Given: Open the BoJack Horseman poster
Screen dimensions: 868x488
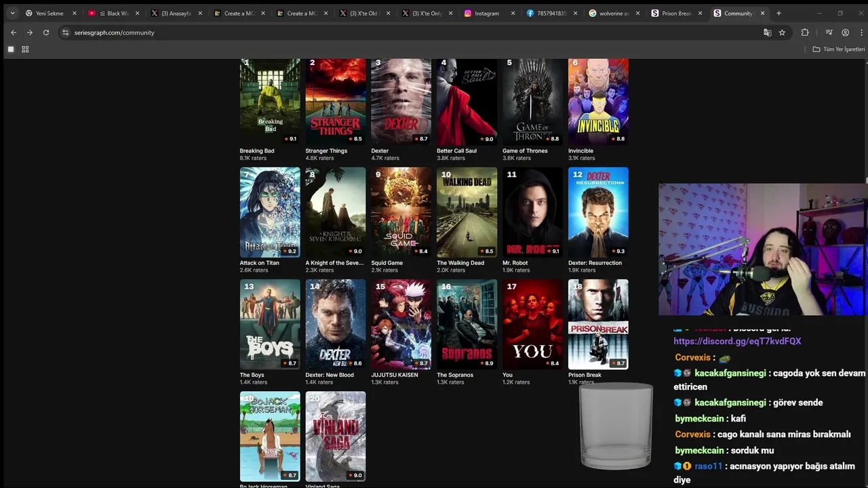Looking at the screenshot, I should (270, 436).
